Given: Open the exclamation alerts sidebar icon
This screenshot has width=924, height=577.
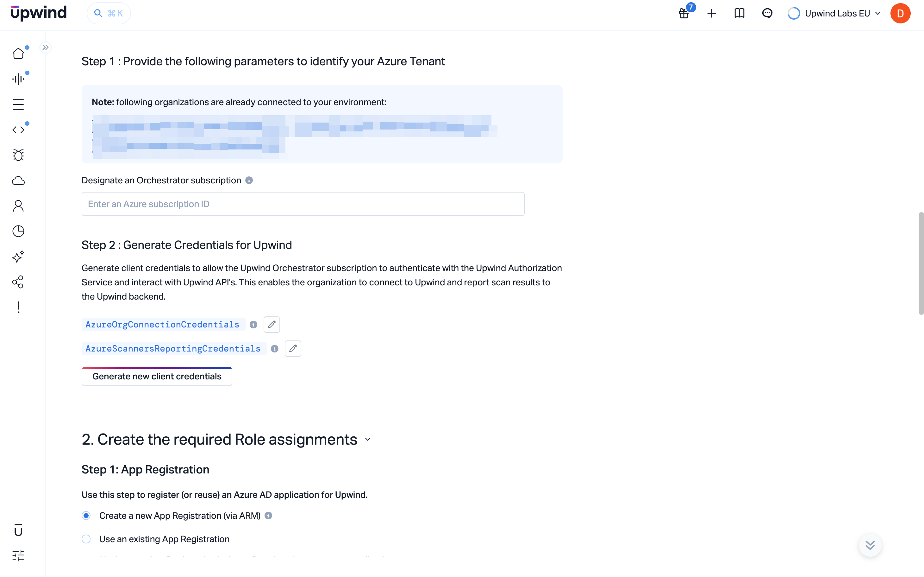Looking at the screenshot, I should [x=18, y=307].
